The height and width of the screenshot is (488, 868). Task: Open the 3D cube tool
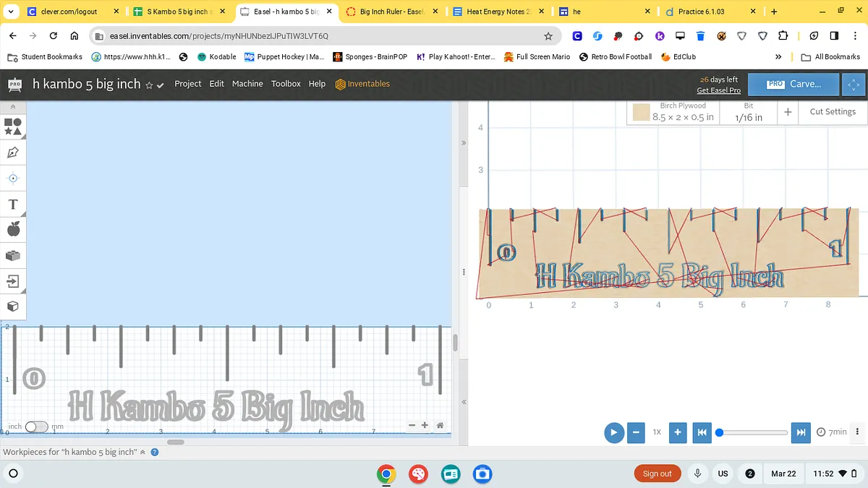click(13, 307)
